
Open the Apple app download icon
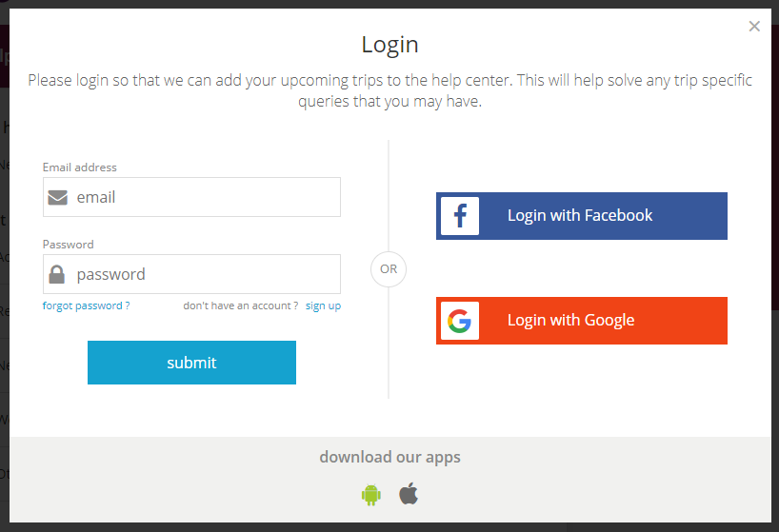(409, 494)
